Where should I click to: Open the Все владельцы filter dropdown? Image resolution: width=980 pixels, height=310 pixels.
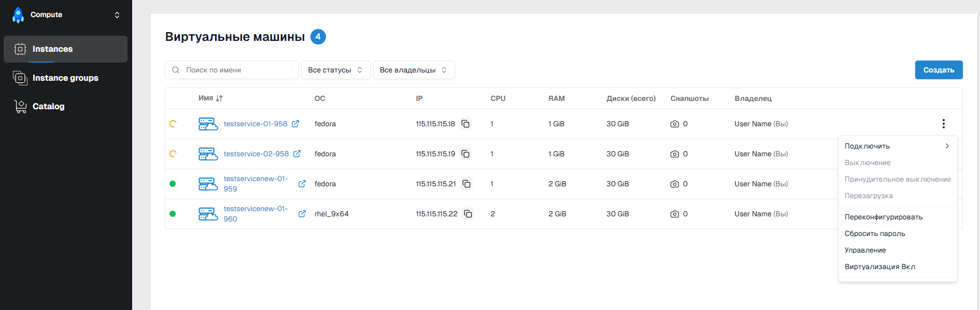click(x=414, y=70)
